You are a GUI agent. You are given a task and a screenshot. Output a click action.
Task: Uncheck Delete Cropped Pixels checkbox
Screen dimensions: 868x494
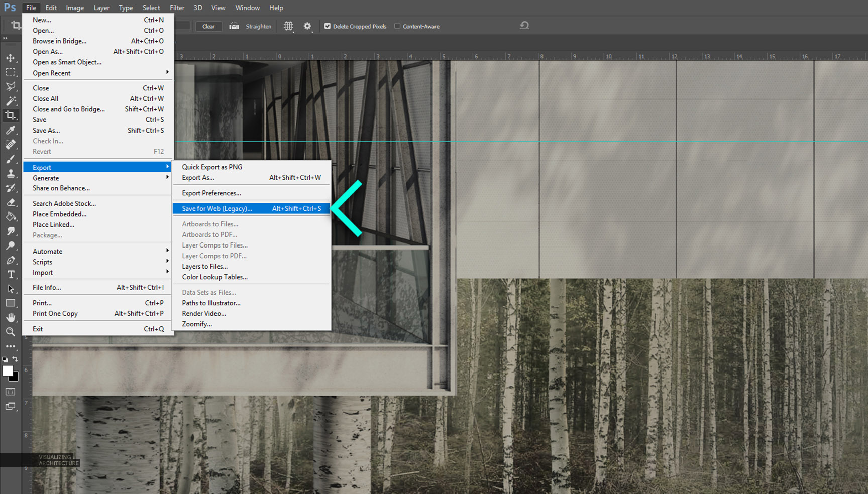tap(328, 26)
